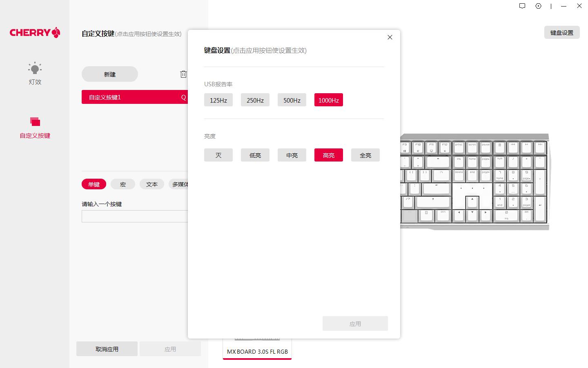Open the feedback speech-bubble icon in titlebar

click(x=522, y=6)
